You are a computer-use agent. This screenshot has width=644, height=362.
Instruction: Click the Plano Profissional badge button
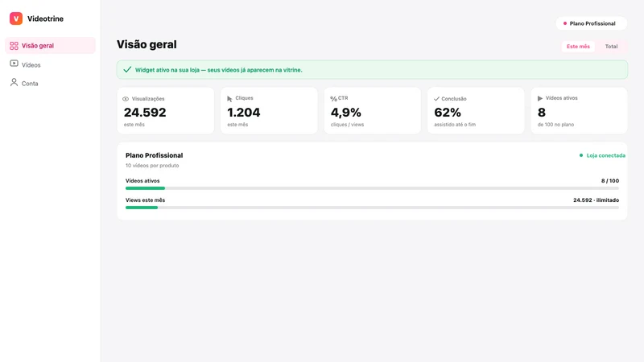(x=592, y=23)
